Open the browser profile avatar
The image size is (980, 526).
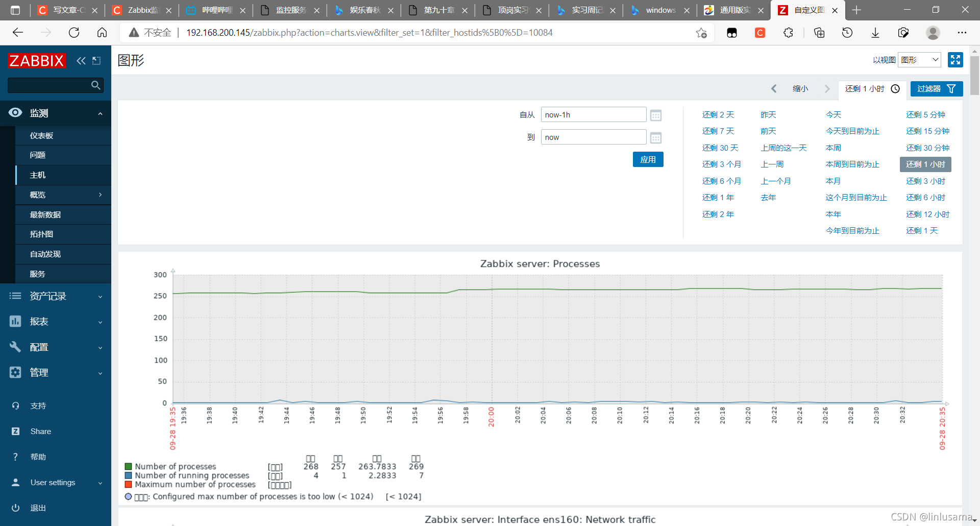[933, 33]
